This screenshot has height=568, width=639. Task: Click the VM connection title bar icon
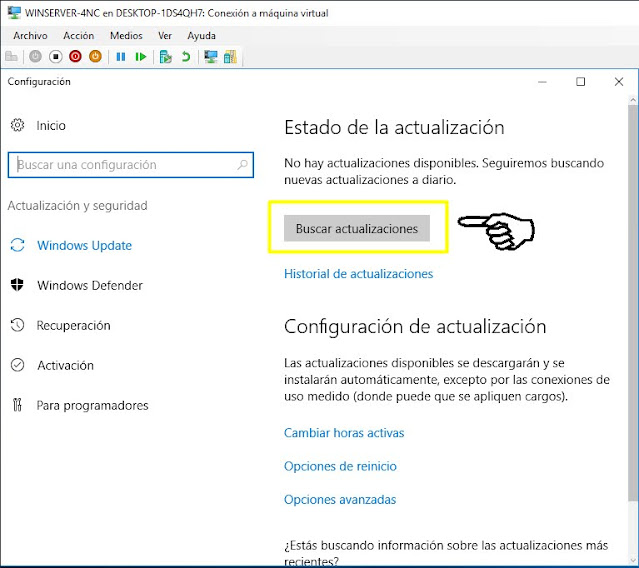pyautogui.click(x=14, y=13)
